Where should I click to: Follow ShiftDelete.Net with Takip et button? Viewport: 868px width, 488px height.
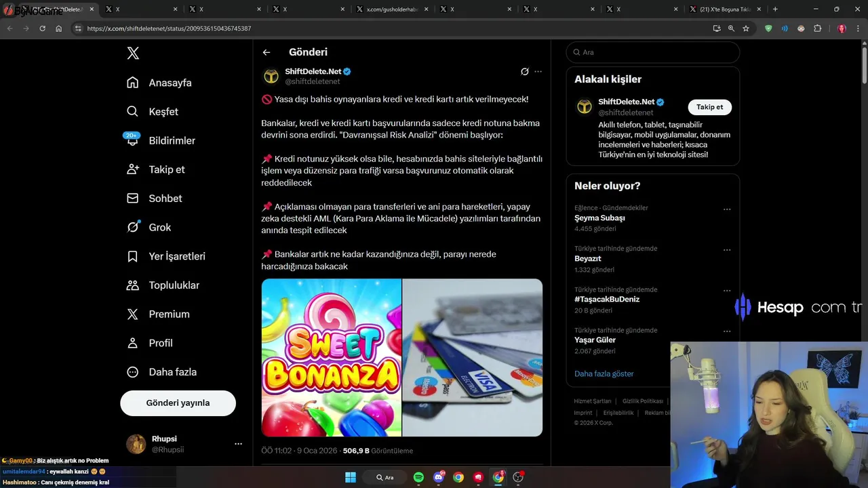click(710, 107)
